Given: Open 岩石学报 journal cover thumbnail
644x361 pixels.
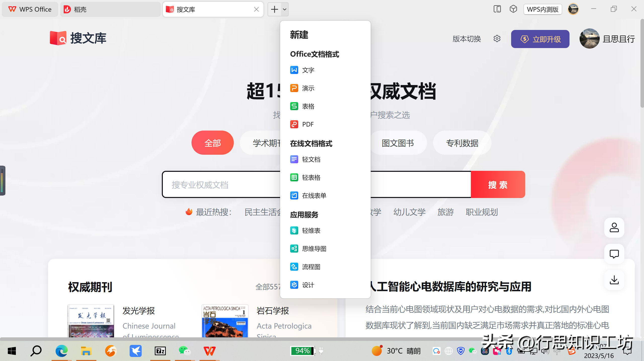Looking at the screenshot, I should coord(225,321).
